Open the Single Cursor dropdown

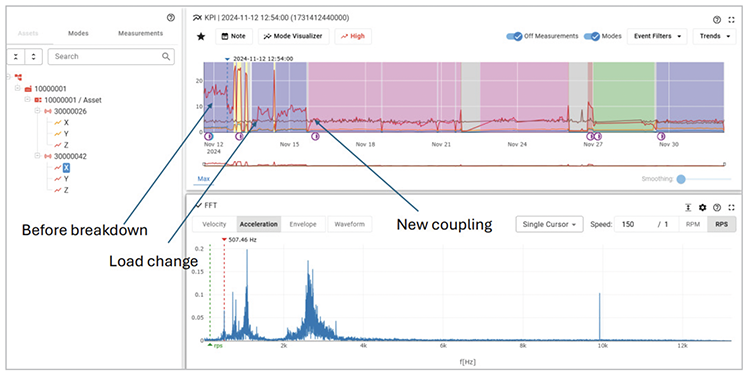(549, 224)
